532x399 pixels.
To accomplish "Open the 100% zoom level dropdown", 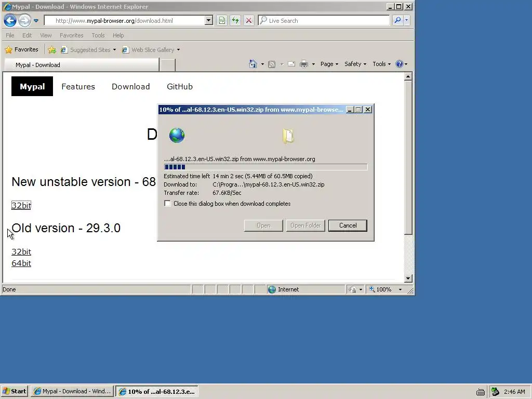I will click(x=401, y=289).
